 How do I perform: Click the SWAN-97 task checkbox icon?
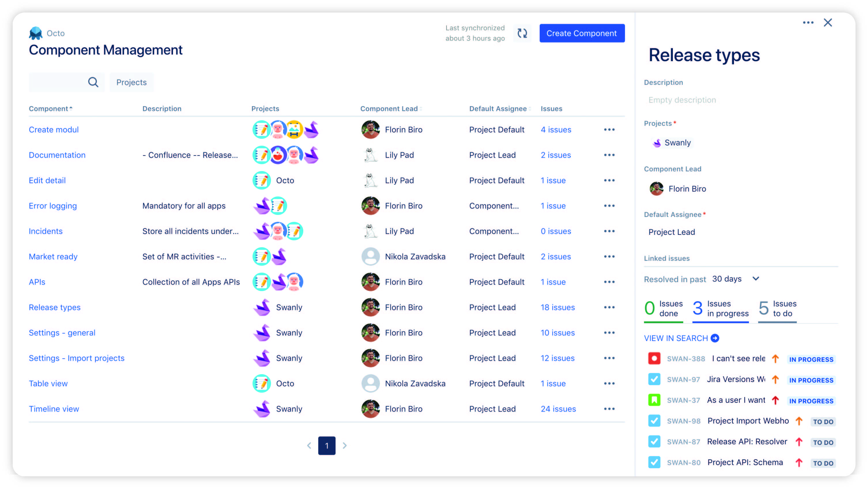pyautogui.click(x=654, y=379)
